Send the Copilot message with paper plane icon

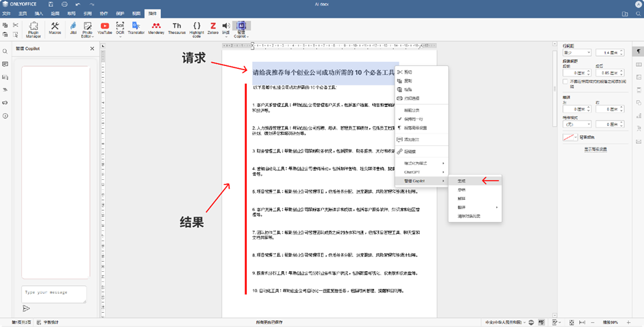[x=26, y=308]
